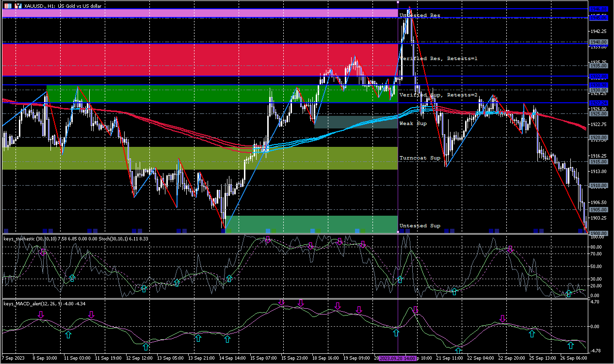The width and height of the screenshot is (614, 364).
Task: Click the sea-green Untested Support zone
Action: coord(311,224)
